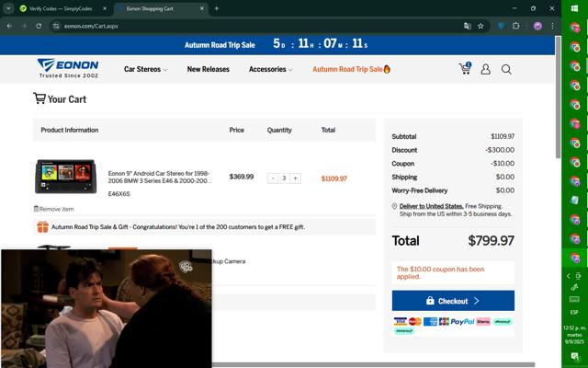This screenshot has height=368, width=588.
Task: Open the user account icon
Action: click(x=486, y=69)
